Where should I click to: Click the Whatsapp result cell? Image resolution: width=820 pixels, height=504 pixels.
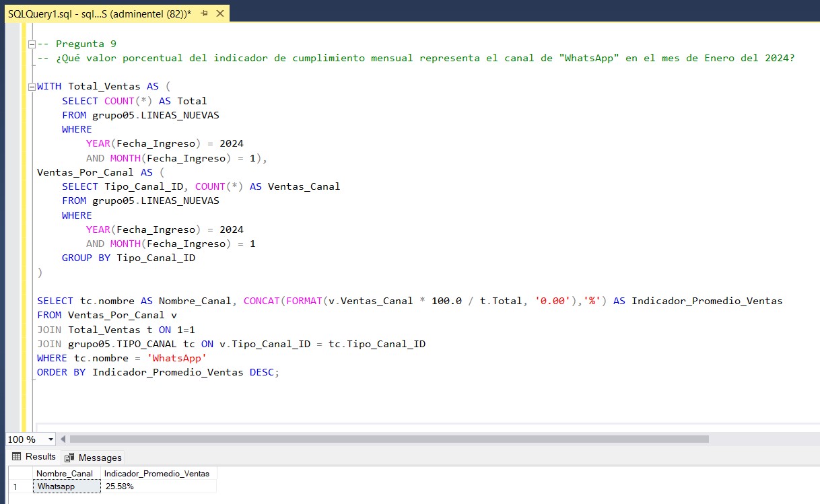(x=66, y=486)
